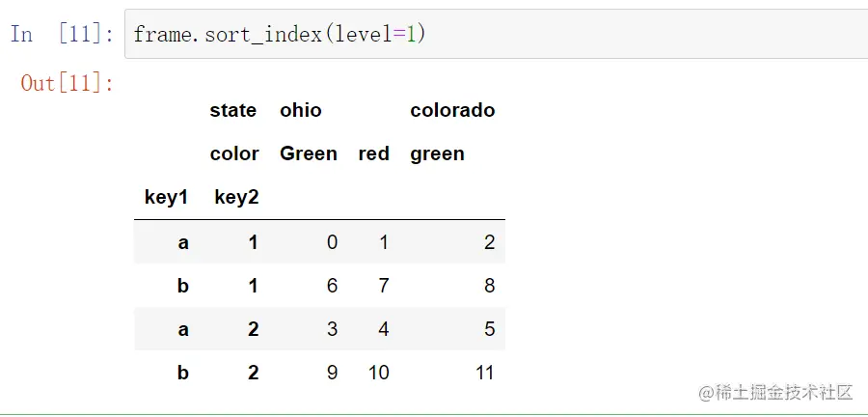Click the 'key1' index header

(166, 197)
